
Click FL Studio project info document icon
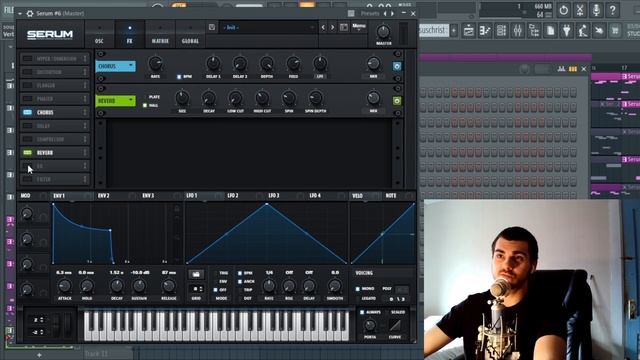550,31
